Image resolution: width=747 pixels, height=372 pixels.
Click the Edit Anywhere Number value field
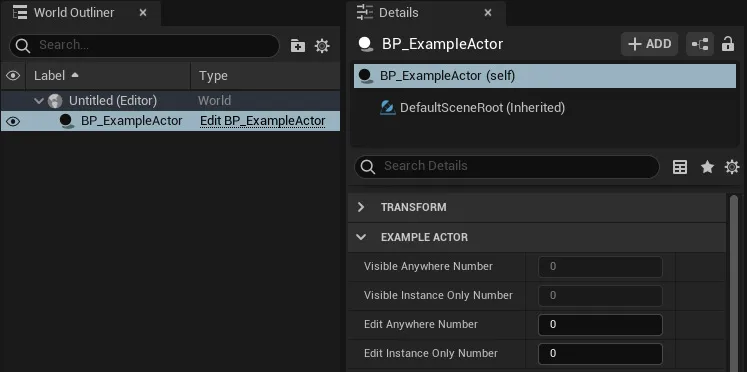600,324
